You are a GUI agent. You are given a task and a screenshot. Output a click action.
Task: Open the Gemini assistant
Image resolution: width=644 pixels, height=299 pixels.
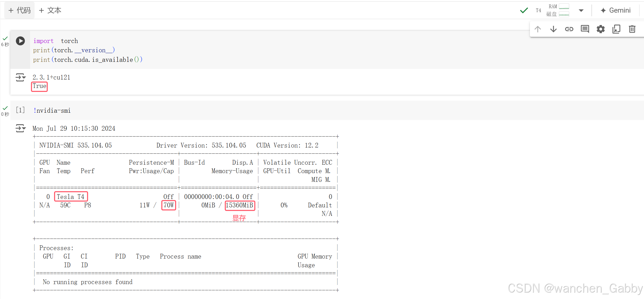616,10
